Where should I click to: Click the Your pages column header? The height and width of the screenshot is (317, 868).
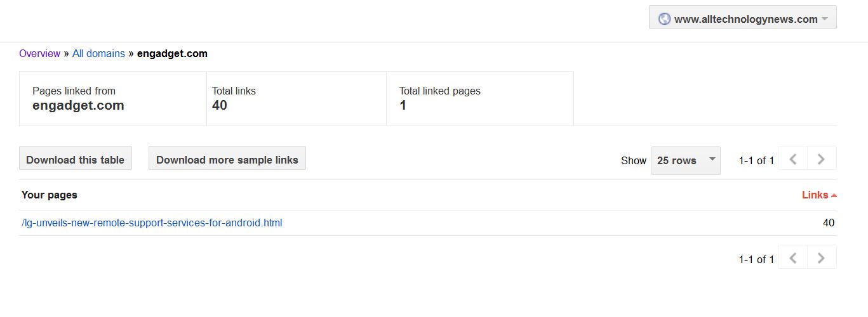coord(50,195)
